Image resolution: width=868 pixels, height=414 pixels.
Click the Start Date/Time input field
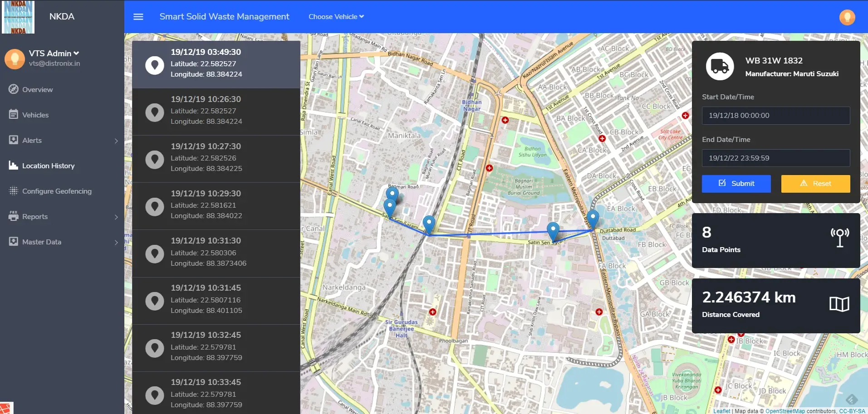point(775,115)
